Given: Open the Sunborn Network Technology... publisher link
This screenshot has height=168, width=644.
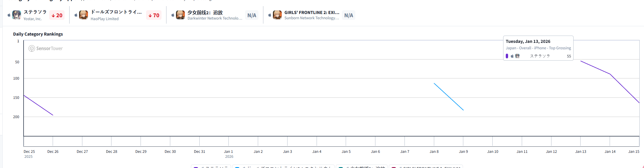Looking at the screenshot, I should tap(312, 18).
